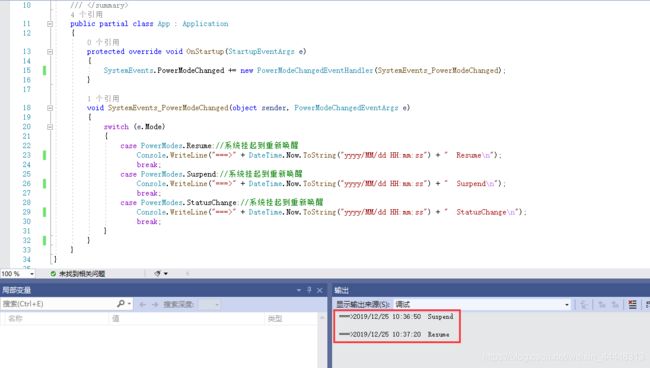Click 'case PowerModes.Suspend' on line 25

(168, 174)
